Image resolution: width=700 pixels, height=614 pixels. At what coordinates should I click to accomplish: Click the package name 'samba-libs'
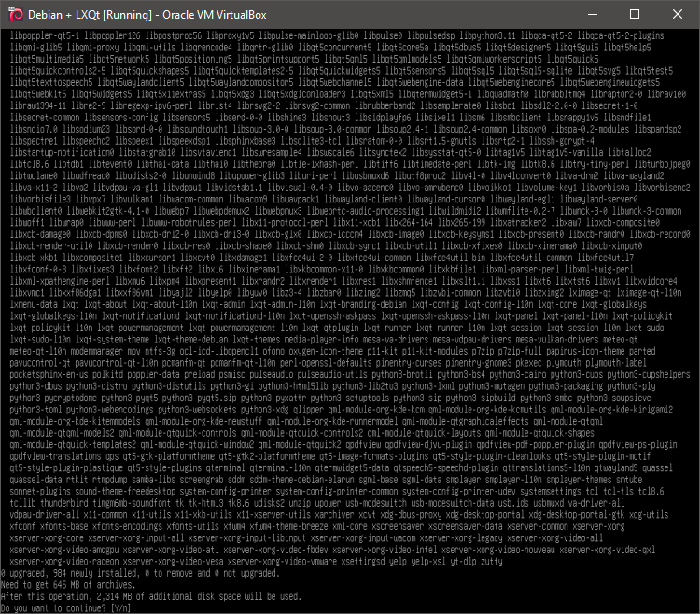[153, 480]
